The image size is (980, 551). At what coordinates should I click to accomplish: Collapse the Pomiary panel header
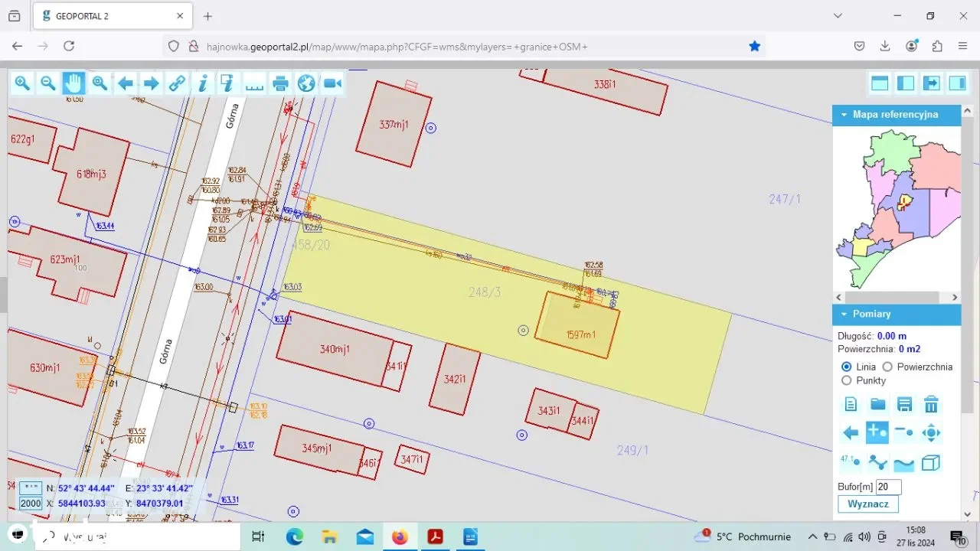844,314
